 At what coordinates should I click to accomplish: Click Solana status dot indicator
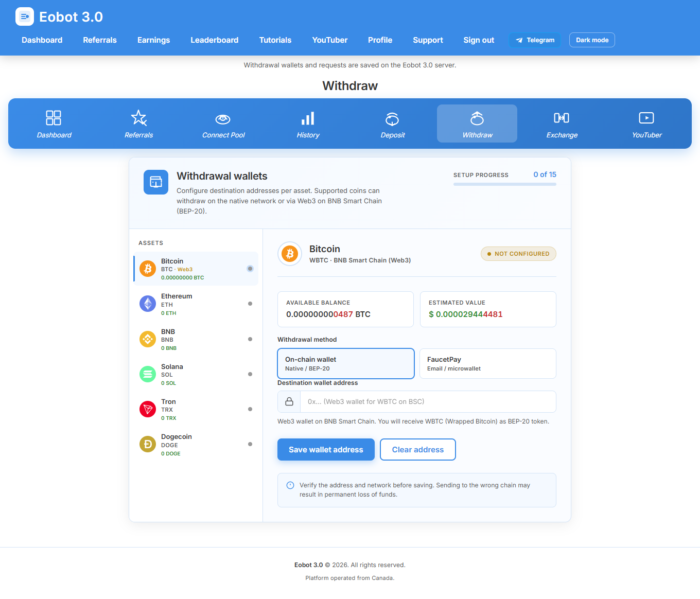click(x=250, y=374)
